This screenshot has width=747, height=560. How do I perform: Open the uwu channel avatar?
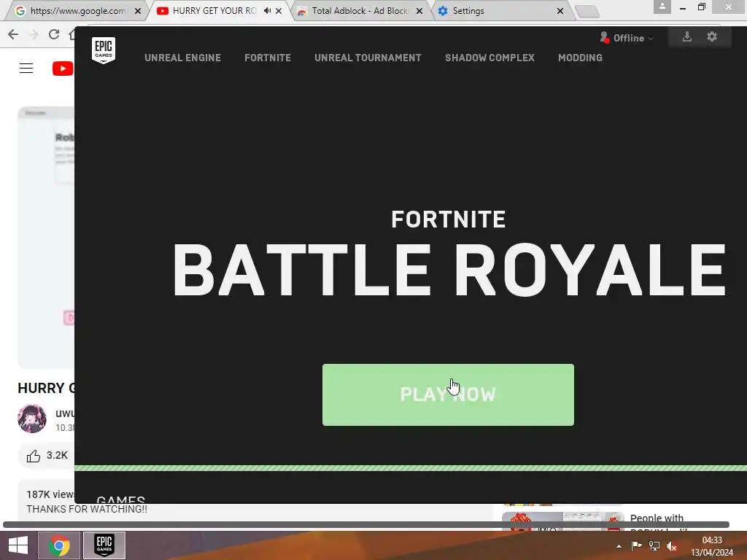pyautogui.click(x=32, y=419)
